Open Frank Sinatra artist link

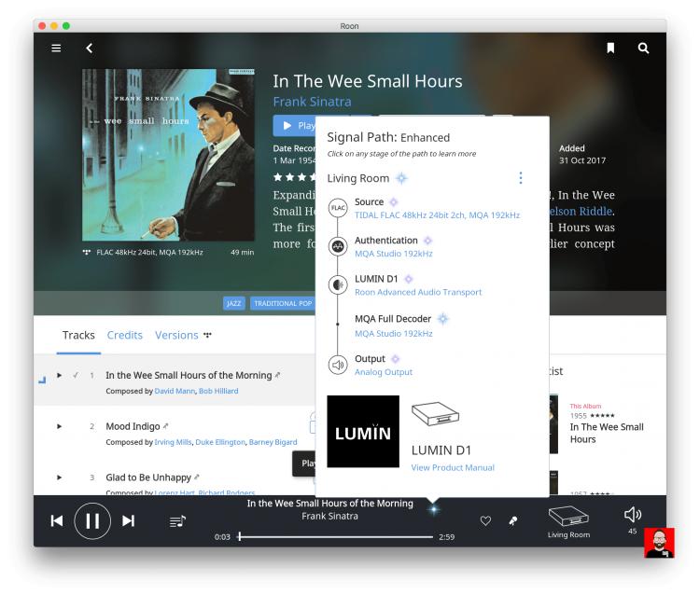tap(312, 102)
